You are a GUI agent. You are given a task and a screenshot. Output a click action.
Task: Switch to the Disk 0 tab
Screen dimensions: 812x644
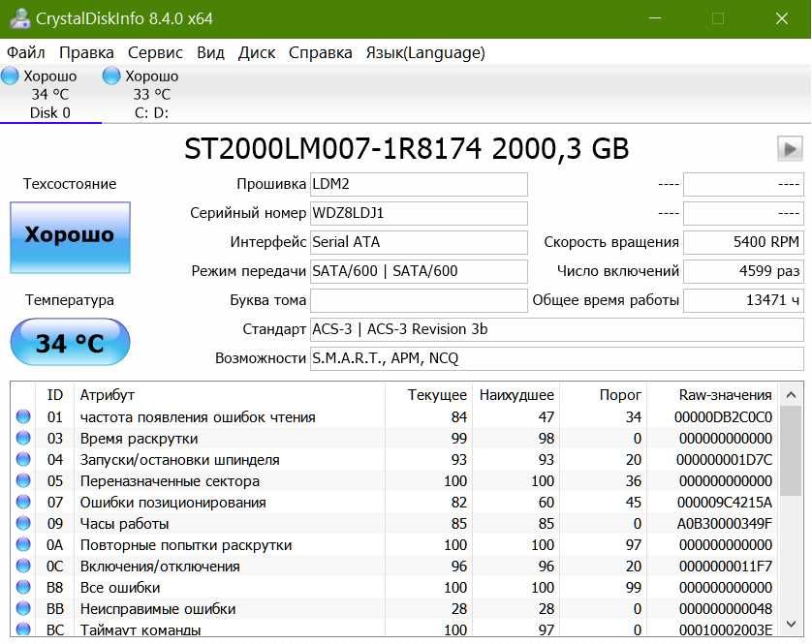50,94
